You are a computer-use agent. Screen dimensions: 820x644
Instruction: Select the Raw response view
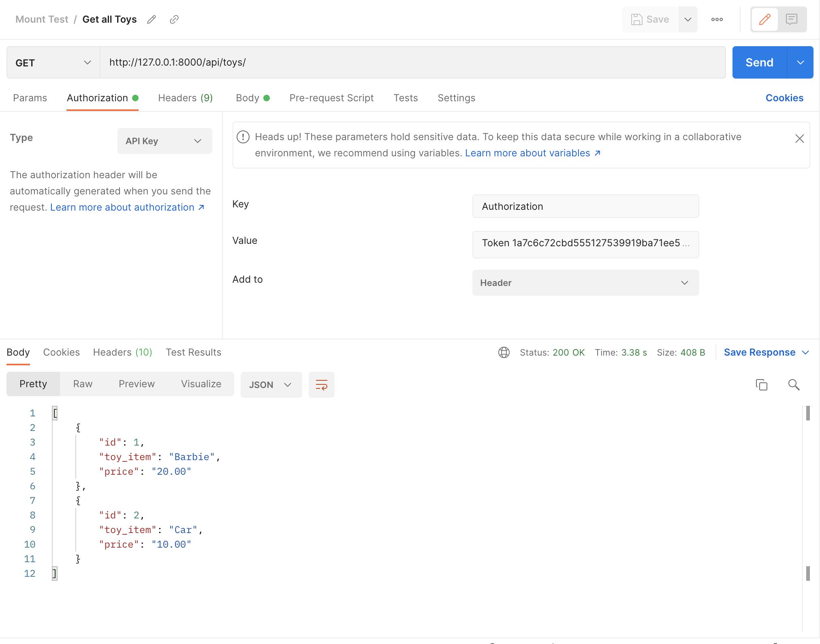coord(83,384)
